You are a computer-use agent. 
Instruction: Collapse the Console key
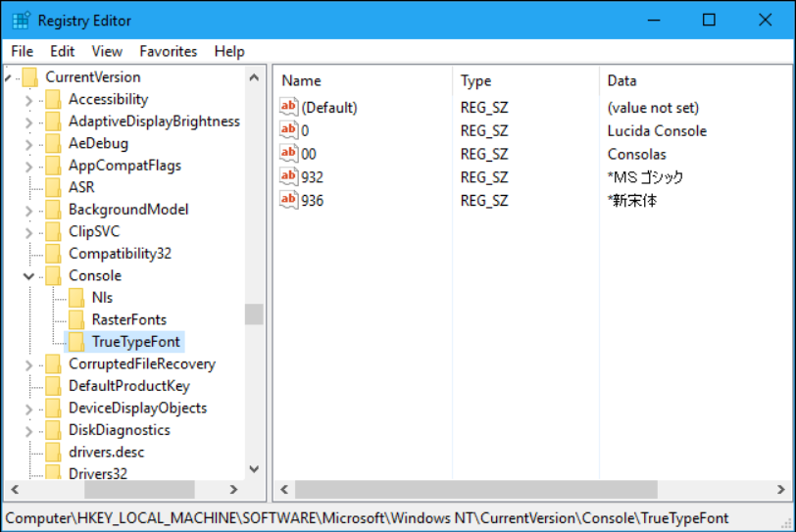pos(29,276)
